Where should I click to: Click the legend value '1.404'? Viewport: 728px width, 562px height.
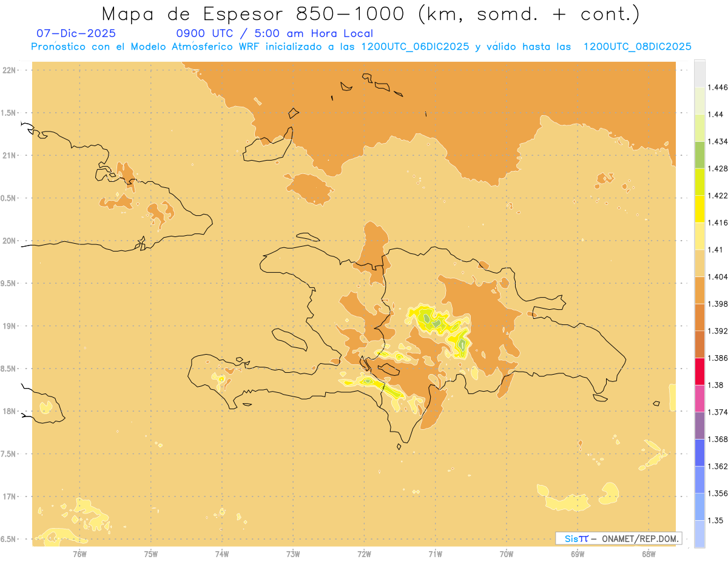tap(718, 276)
